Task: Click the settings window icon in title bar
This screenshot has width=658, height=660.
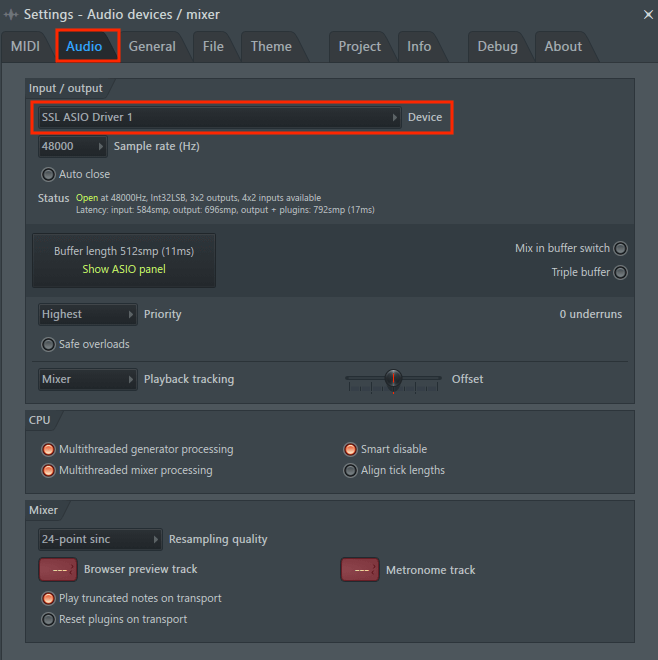Action: (11, 14)
